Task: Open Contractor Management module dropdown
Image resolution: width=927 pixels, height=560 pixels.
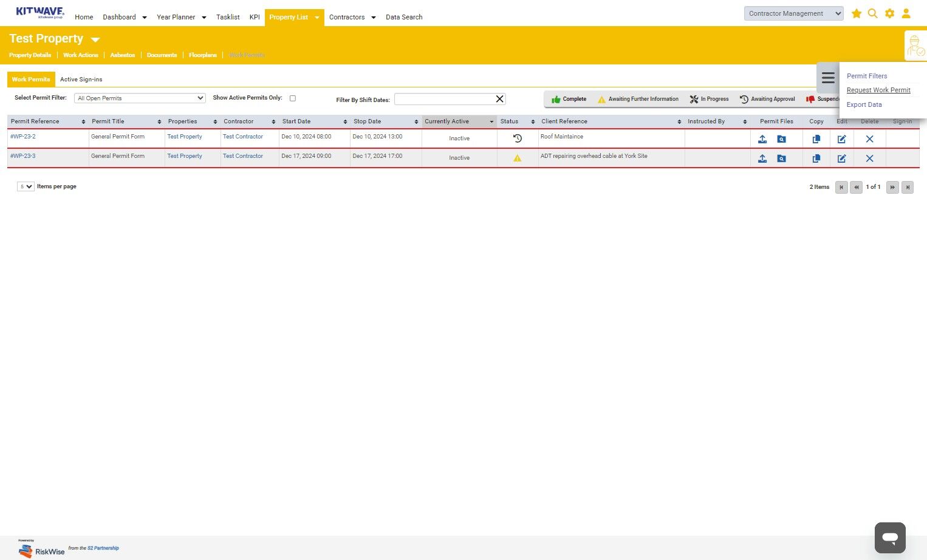Action: point(793,13)
